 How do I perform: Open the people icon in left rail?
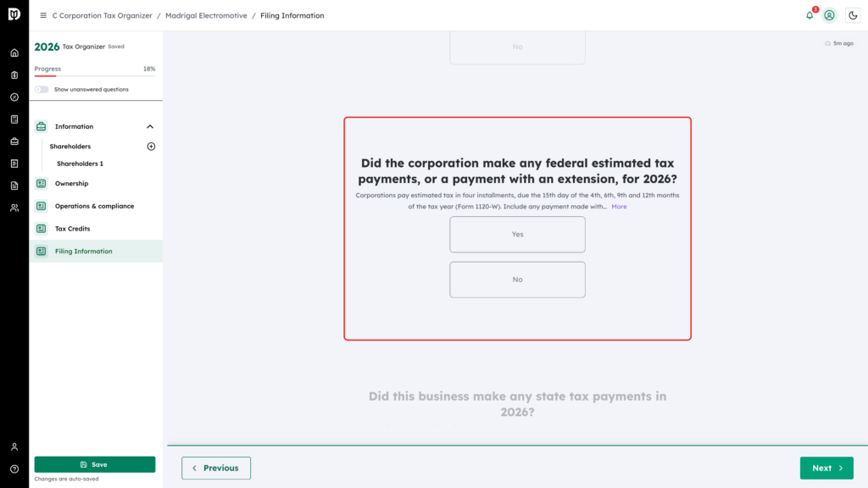point(14,208)
